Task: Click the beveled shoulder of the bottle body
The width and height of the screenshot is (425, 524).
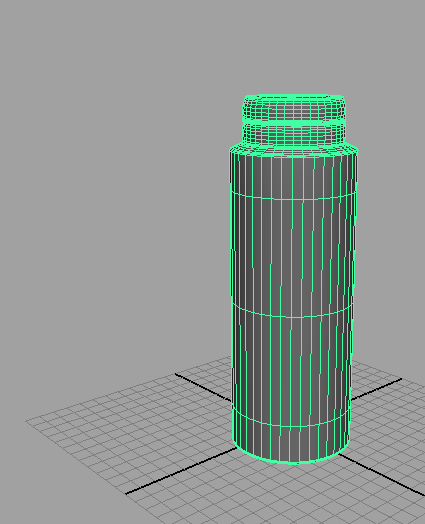Action: [x=294, y=150]
